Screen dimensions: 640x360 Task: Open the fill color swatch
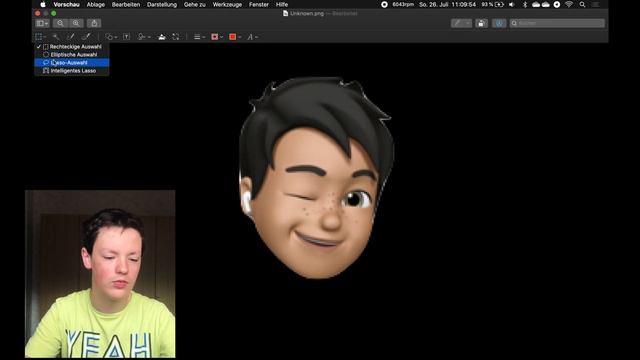click(x=235, y=37)
